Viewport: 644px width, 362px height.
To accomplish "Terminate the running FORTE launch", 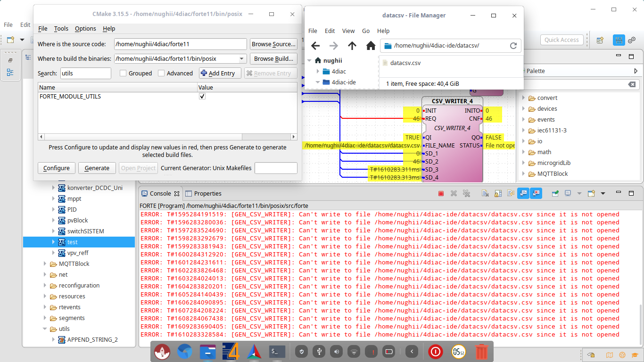I will tap(441, 193).
